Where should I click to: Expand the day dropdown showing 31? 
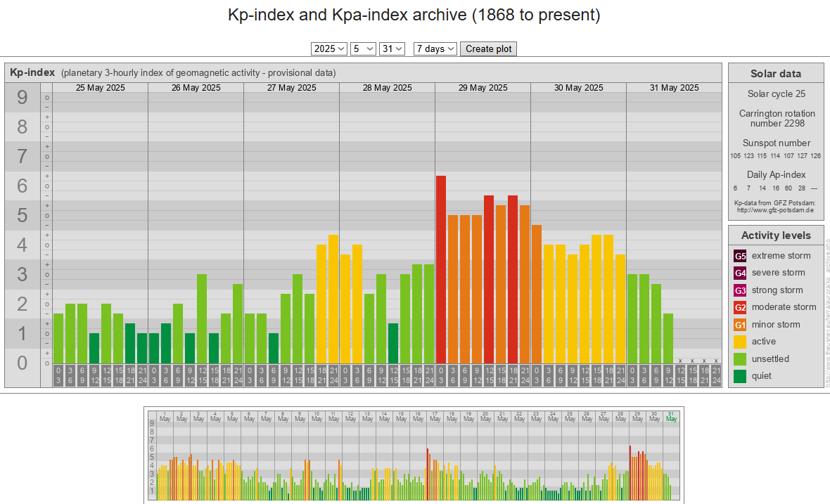click(x=392, y=49)
